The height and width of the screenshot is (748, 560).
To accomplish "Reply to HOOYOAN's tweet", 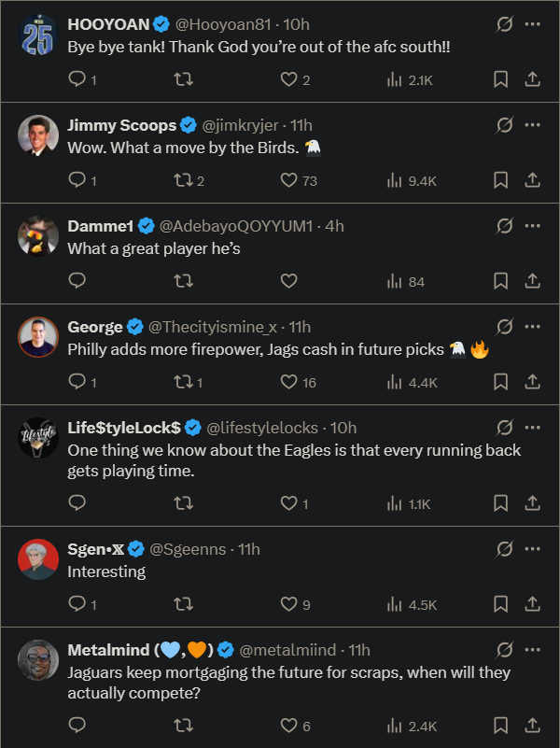I will pos(77,80).
